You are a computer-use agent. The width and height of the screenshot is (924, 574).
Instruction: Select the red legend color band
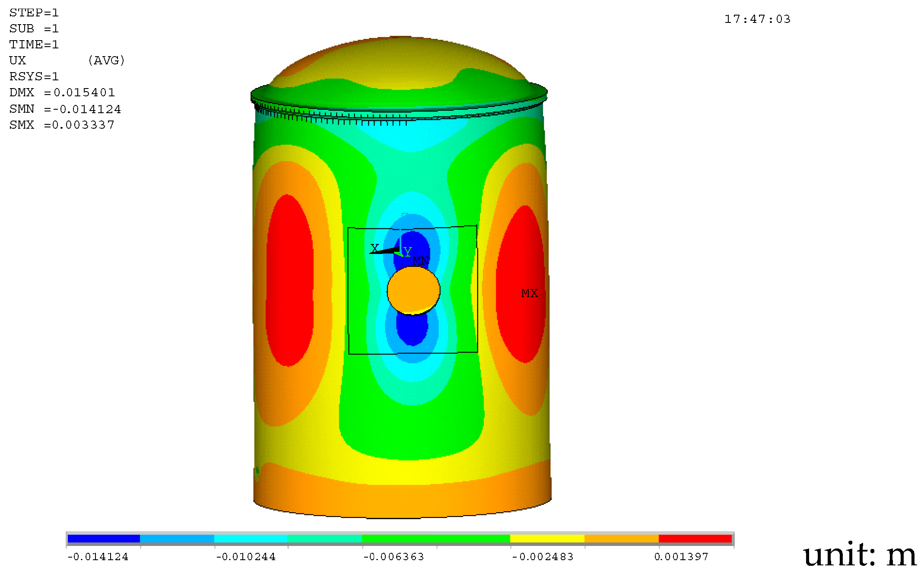point(695,539)
